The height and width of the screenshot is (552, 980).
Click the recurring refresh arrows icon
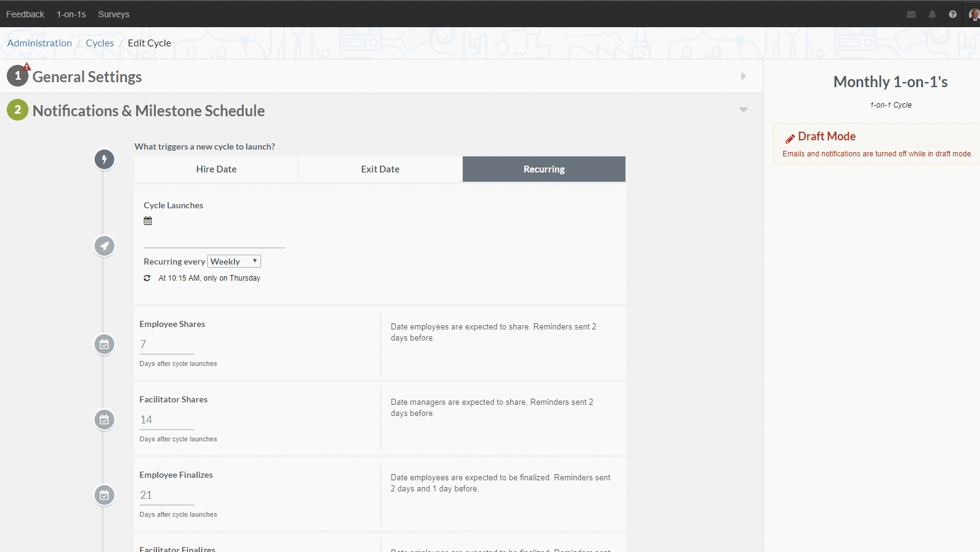pyautogui.click(x=147, y=278)
